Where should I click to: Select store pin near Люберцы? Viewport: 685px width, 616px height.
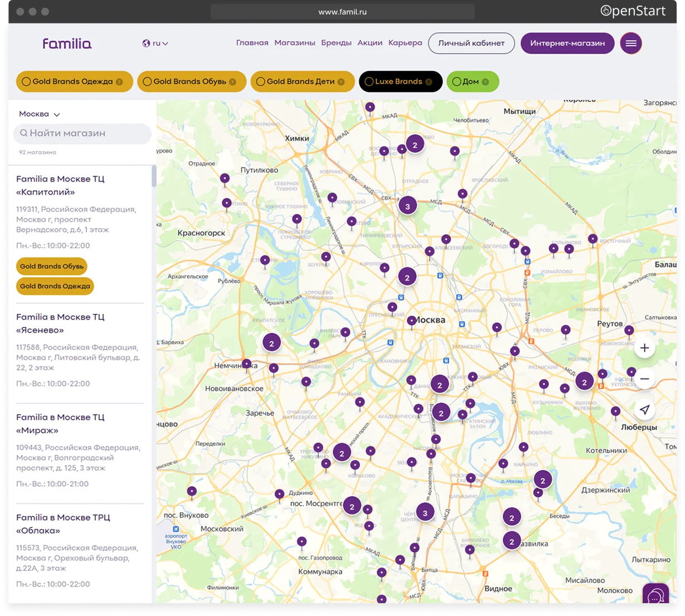tap(615, 413)
